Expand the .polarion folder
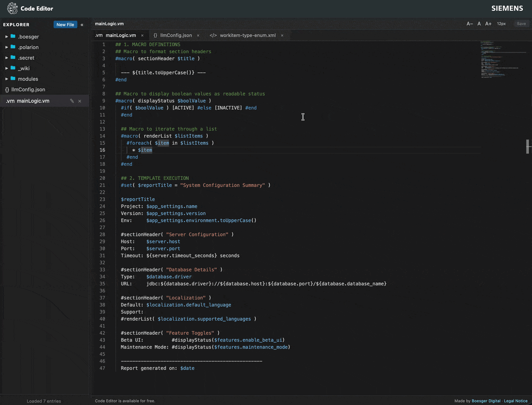The width and height of the screenshot is (532, 405). [x=7, y=47]
